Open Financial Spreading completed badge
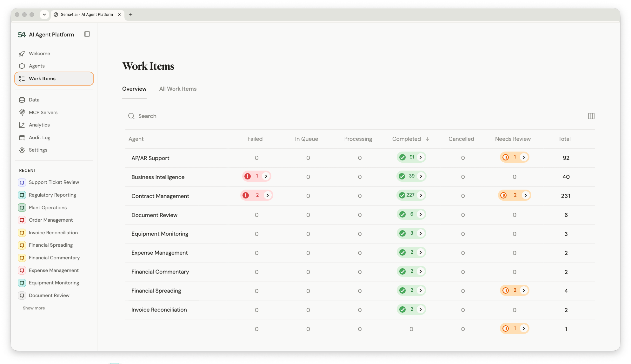The image size is (631, 364). (411, 290)
